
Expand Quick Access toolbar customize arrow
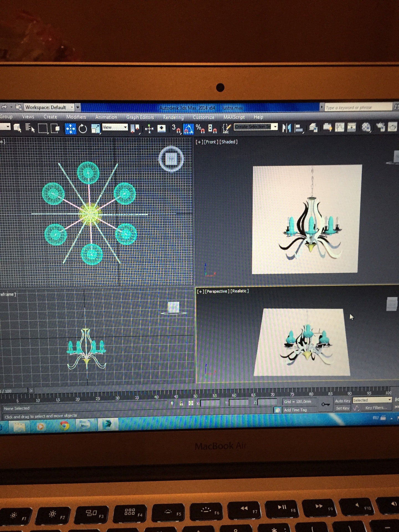pos(78,107)
